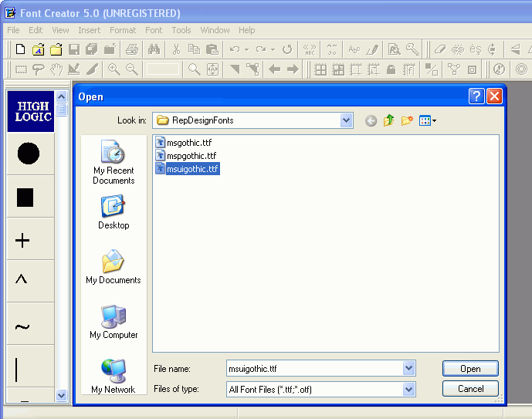The height and width of the screenshot is (419, 532).
Task: Click the zoom in magnifier icon
Action: point(114,69)
